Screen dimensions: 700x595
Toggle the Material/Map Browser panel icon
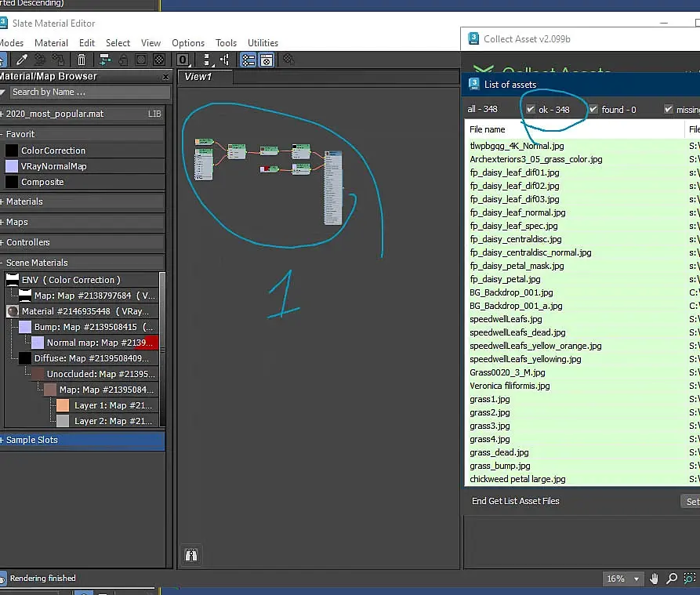248,60
